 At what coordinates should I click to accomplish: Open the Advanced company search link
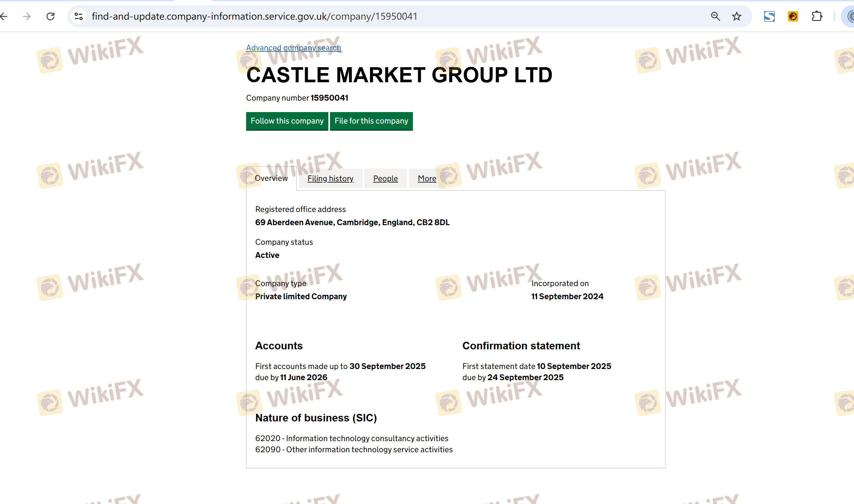(x=293, y=48)
